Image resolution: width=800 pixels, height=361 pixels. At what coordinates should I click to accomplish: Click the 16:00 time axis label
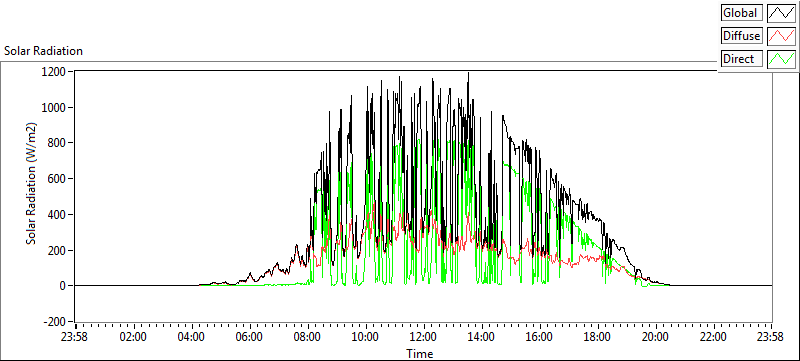click(x=539, y=338)
